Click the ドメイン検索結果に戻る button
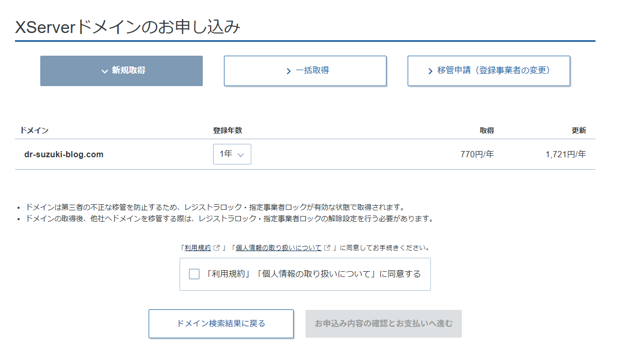The image size is (628, 364). [x=221, y=323]
